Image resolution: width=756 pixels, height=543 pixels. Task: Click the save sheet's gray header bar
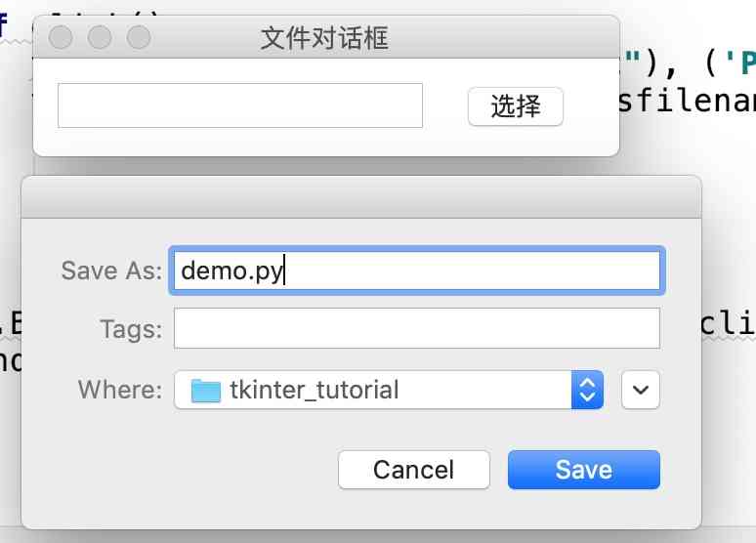[361, 197]
